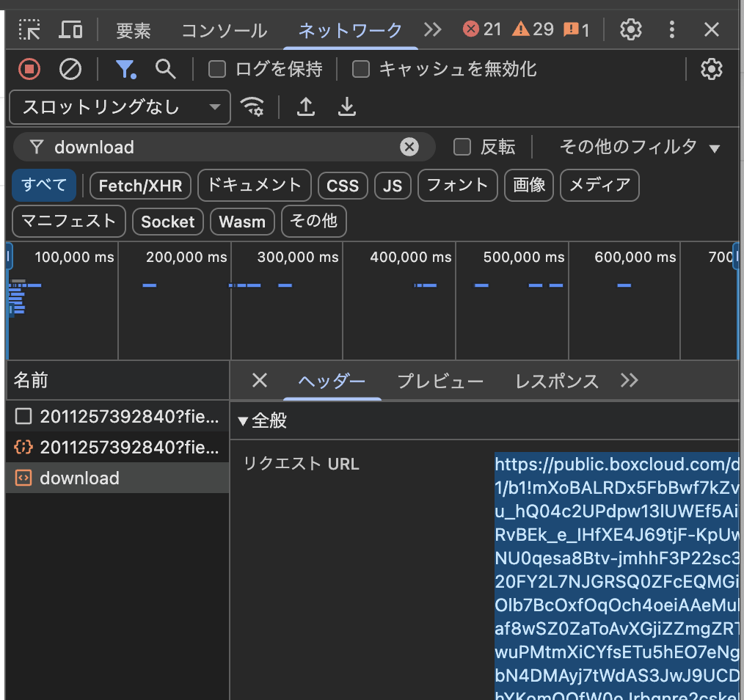Filter requests by JS type
This screenshot has width=744, height=700.
(x=393, y=186)
